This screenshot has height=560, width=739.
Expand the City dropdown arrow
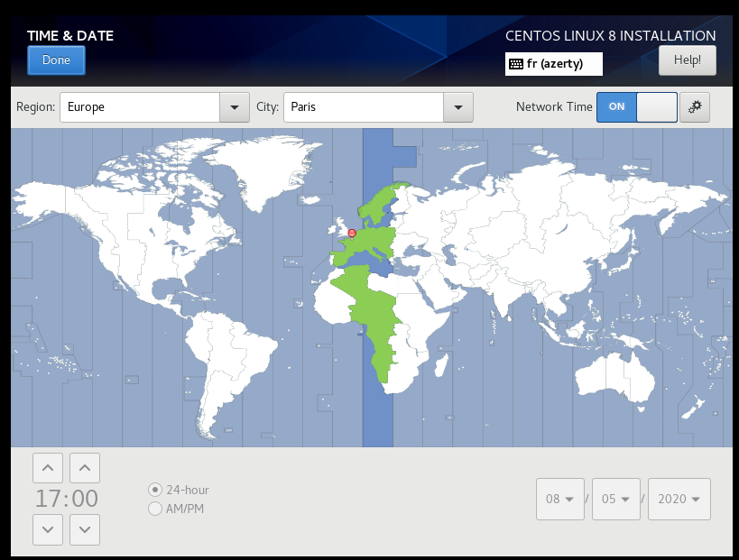458,107
